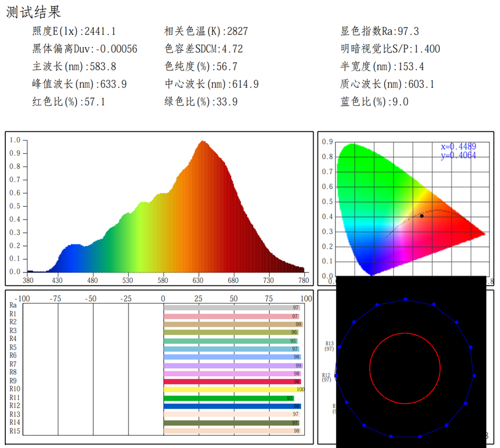
Task: Click the 93 value on R11 bar
Action: click(289, 398)
